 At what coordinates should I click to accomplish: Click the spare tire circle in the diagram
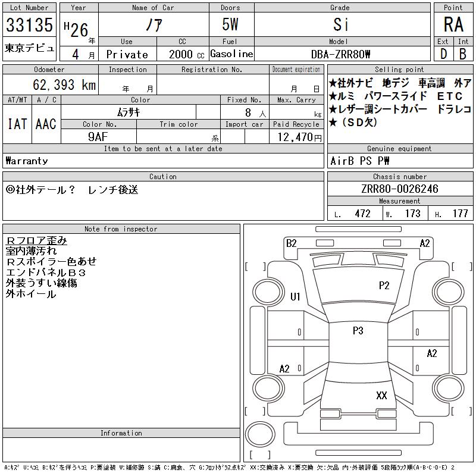pos(260,434)
